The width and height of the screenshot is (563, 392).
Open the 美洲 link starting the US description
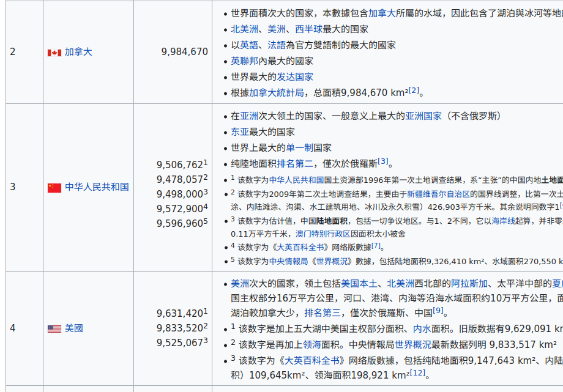click(x=240, y=284)
